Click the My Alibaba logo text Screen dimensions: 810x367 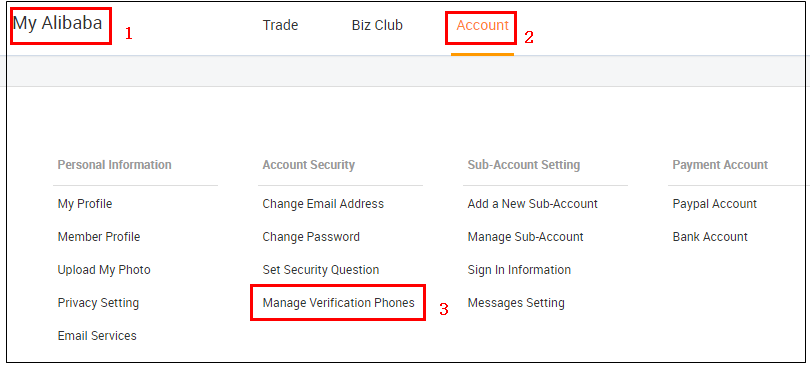[x=57, y=23]
